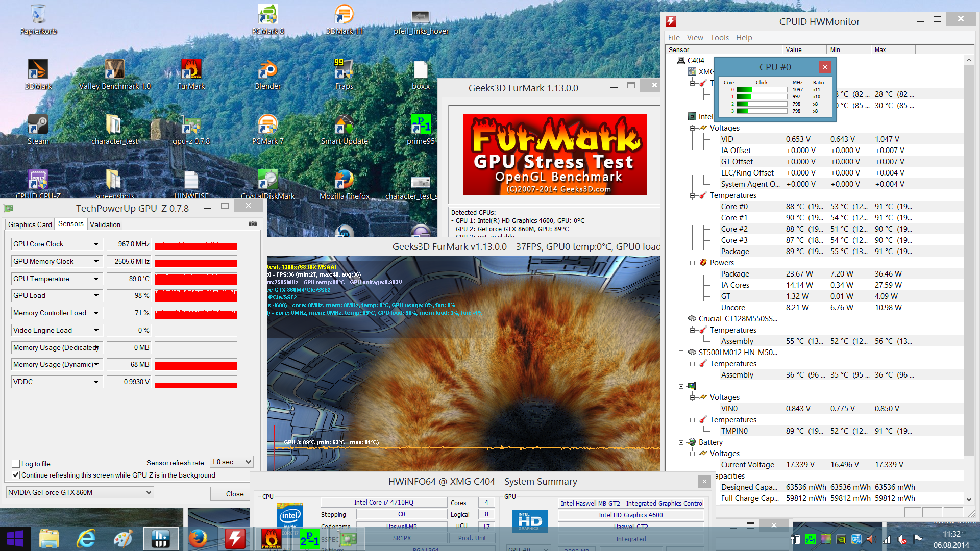This screenshot has width=980, height=551.
Task: Click the HWMonitor scrollbar down arrow
Action: click(x=969, y=499)
